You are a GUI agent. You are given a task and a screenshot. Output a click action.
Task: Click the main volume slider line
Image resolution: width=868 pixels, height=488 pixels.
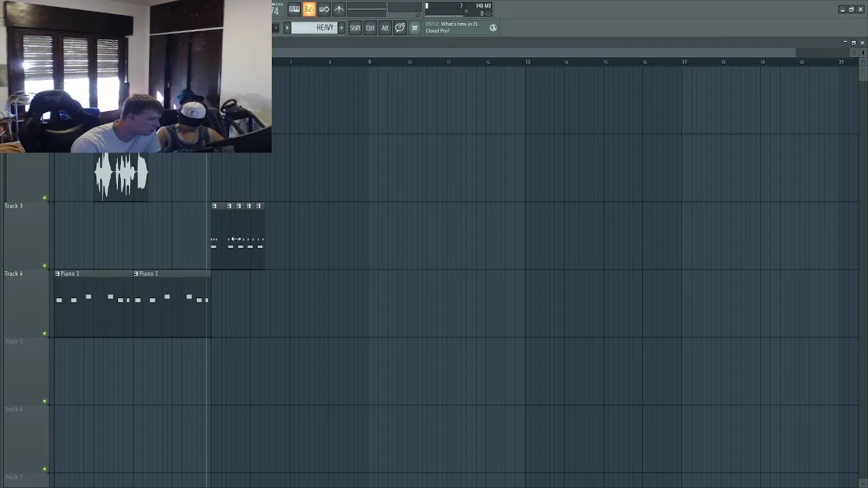pos(367,9)
